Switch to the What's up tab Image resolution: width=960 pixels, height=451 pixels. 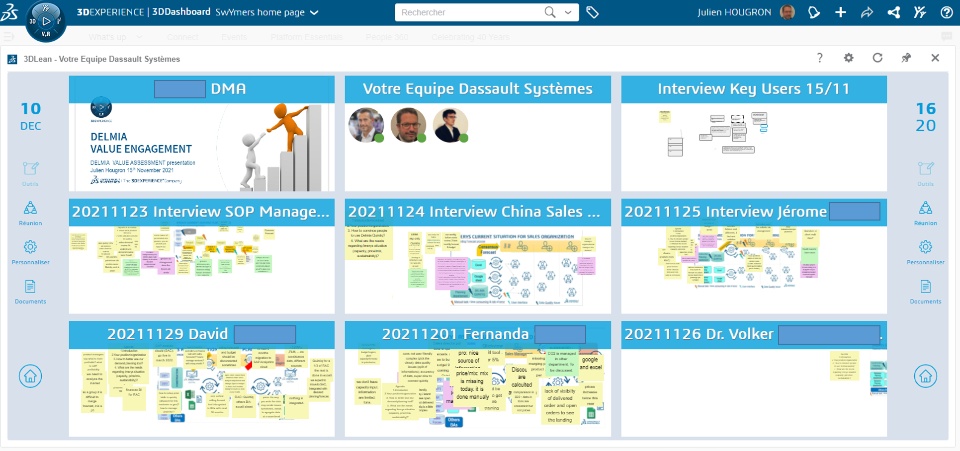[107, 37]
